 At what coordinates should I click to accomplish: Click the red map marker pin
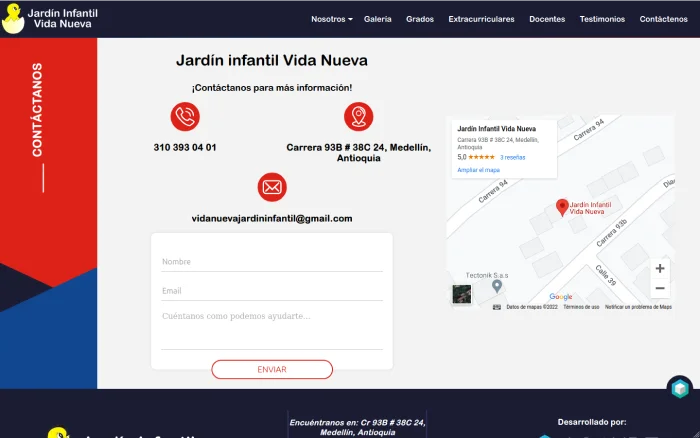point(562,207)
